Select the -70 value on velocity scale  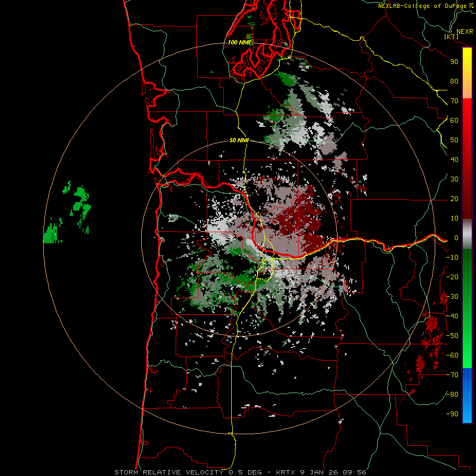click(x=452, y=375)
